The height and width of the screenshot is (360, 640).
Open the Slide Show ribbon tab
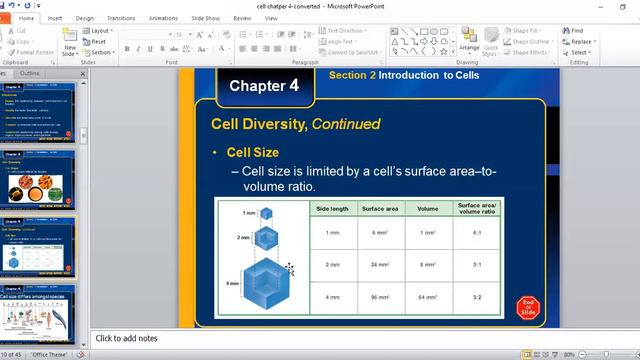[205, 18]
